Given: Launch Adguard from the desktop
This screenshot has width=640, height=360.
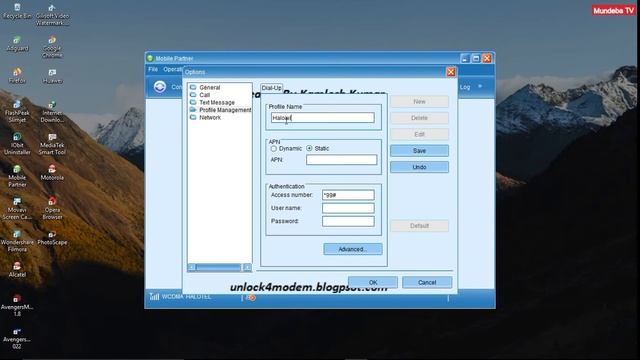Looking at the screenshot, I should tap(17, 44).
